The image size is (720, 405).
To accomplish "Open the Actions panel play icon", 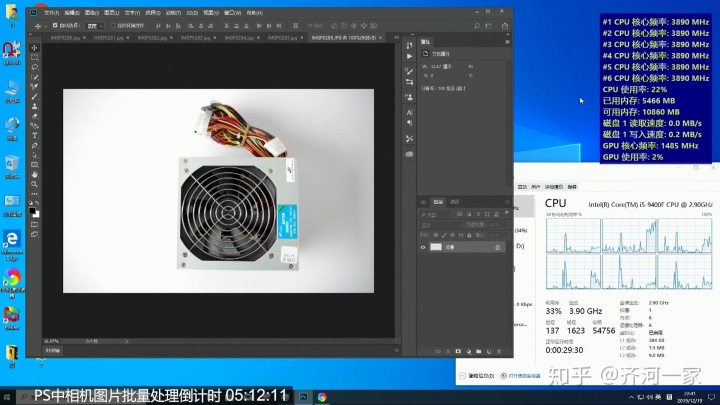I will 409,56.
